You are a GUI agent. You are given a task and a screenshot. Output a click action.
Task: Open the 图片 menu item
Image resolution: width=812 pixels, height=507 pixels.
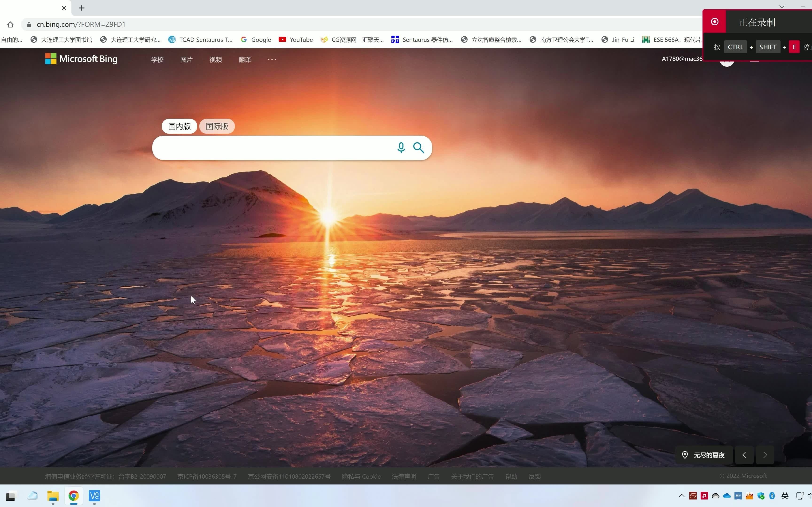(x=186, y=60)
